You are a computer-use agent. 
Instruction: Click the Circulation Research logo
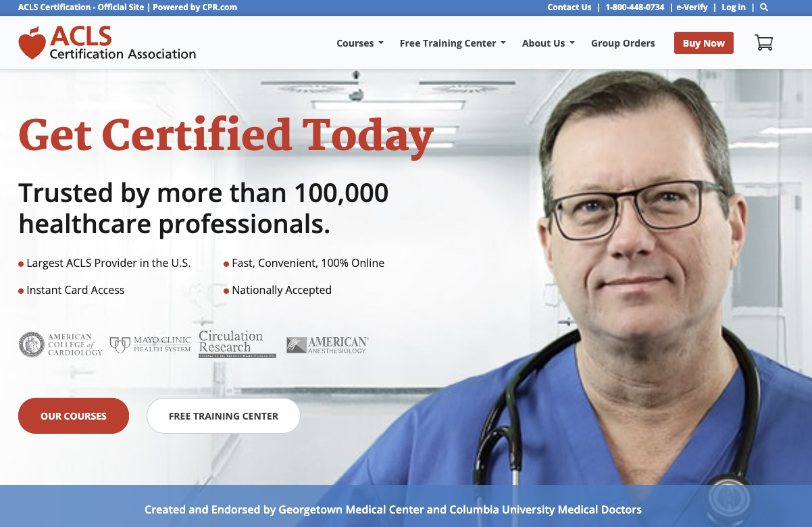[x=237, y=344]
